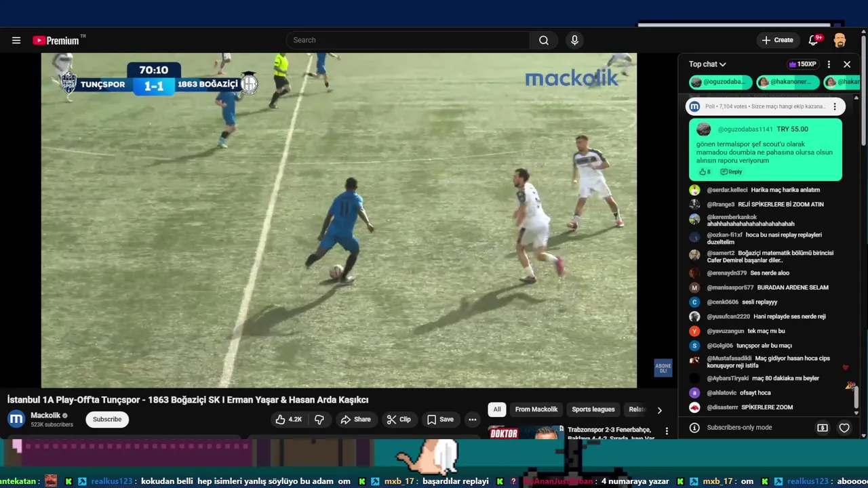Click the video player area
This screenshot has width=868, height=488.
click(339, 220)
